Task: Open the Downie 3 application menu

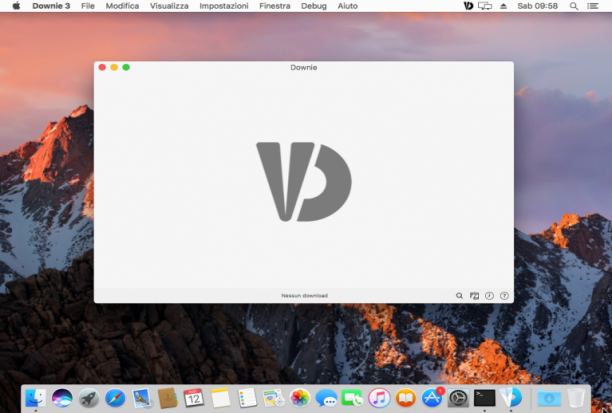Action: (x=51, y=6)
